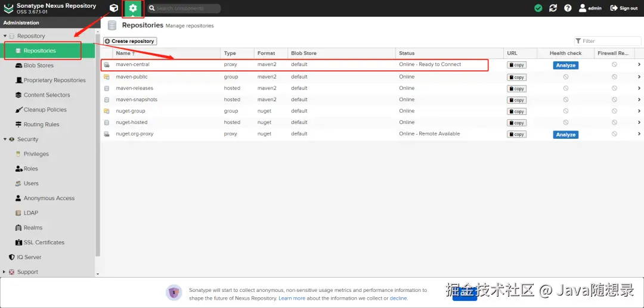Analyze health of nuget.org-proxy repository
644x308 pixels.
tap(565, 135)
